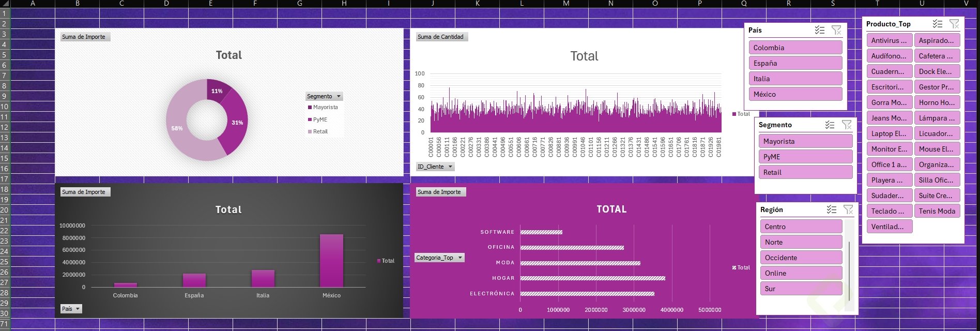
Task: Filter by PyME in Segmento slicer
Action: (x=806, y=157)
